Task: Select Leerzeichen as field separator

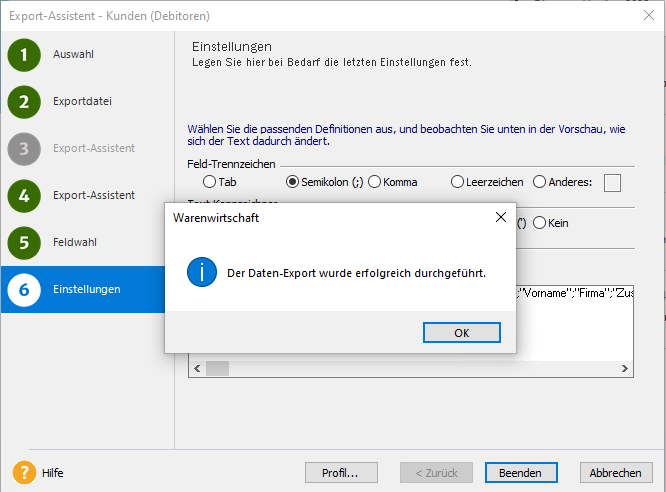Action: (x=458, y=182)
